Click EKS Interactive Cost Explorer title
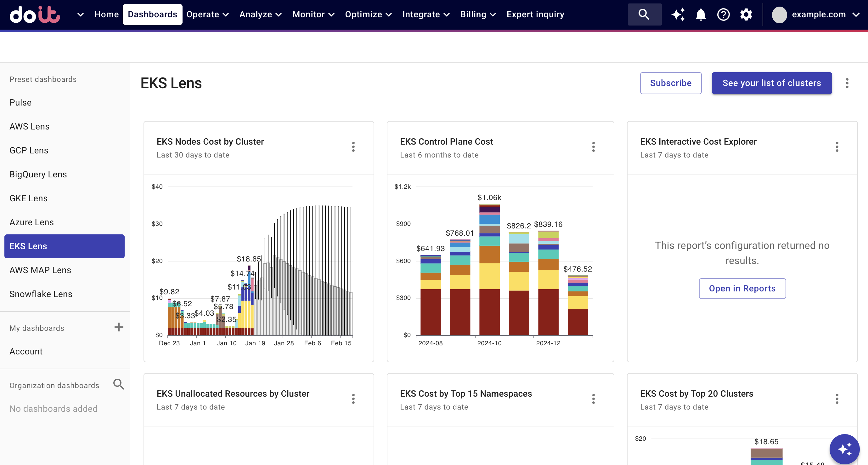The image size is (868, 465). pos(698,142)
